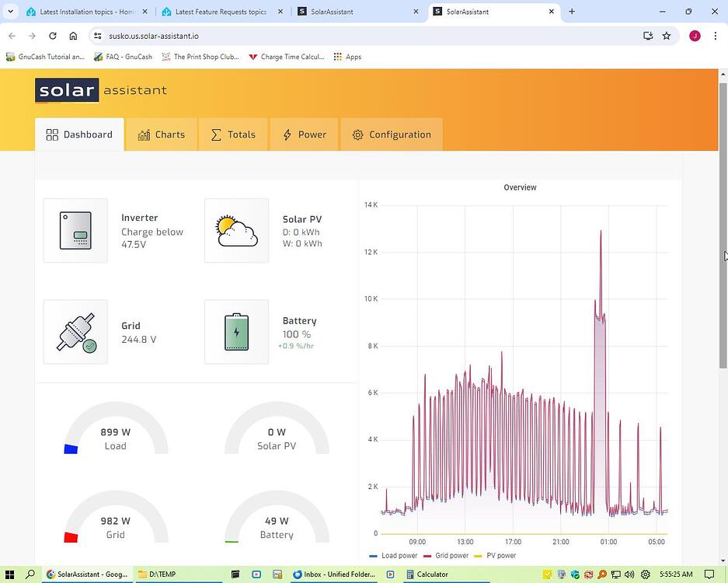Click the browser reload button
This screenshot has width=728, height=583.
click(52, 36)
